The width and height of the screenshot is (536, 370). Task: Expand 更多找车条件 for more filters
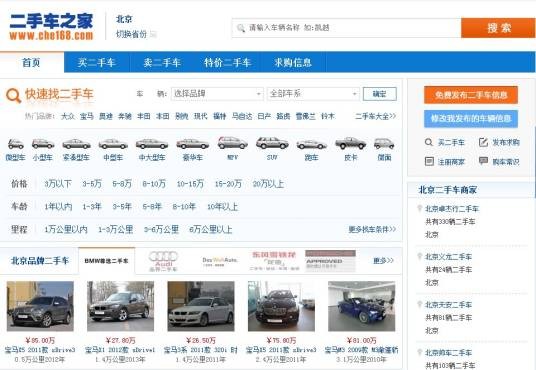pyautogui.click(x=372, y=229)
